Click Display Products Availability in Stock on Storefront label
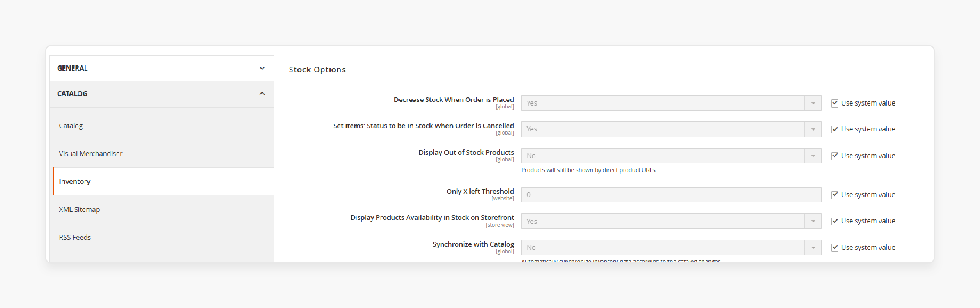Screen dimensions: 980x308 [x=432, y=218]
